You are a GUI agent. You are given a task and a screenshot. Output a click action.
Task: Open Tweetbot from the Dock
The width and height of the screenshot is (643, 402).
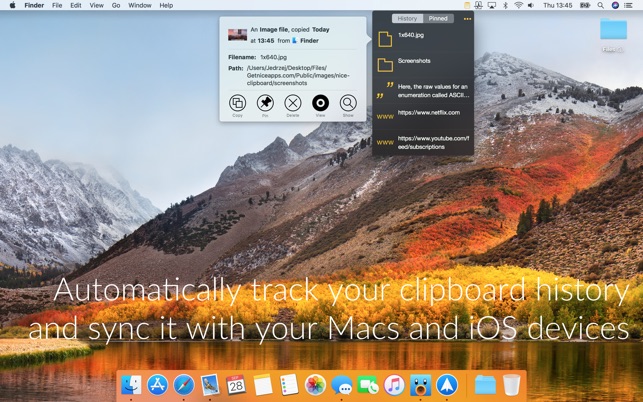[x=420, y=385]
